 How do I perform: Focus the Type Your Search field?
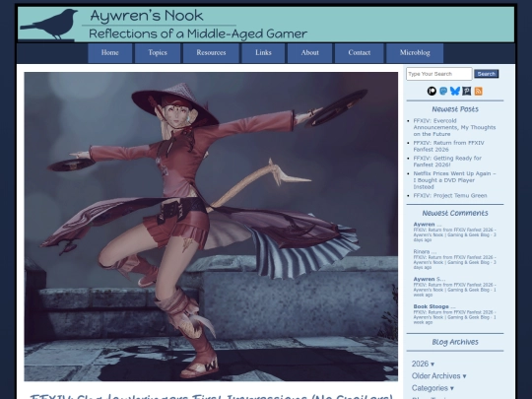tap(439, 74)
